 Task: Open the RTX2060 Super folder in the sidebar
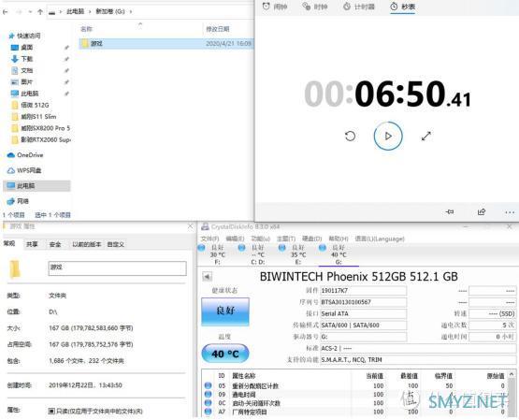pos(41,139)
